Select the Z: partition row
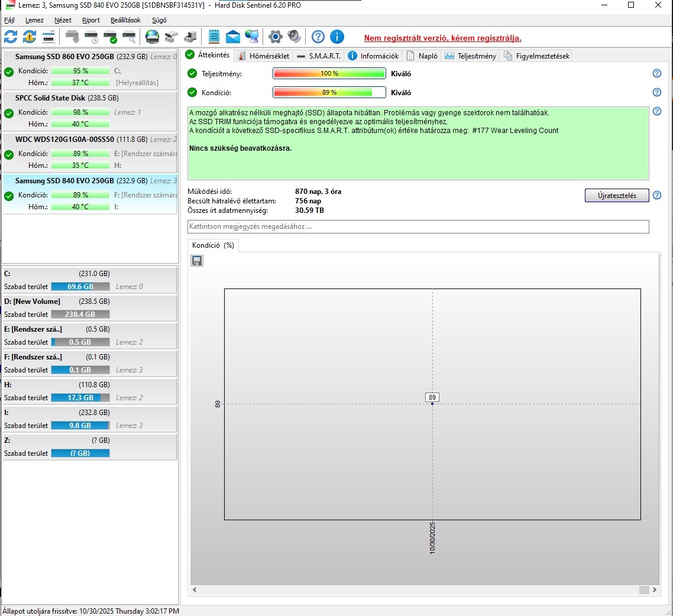Viewport: 673px width, 616px height. 90,446
